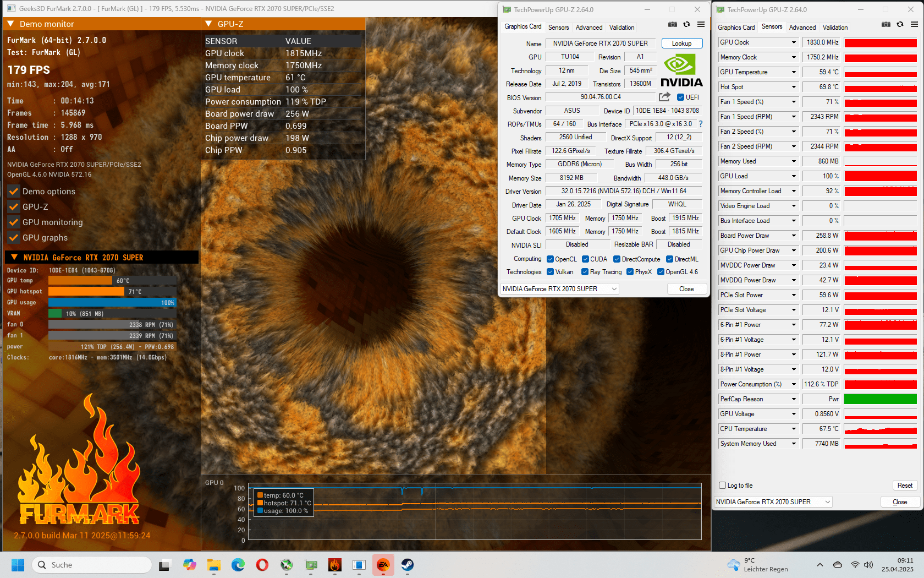
Task: Click the GPU name field in GPU-Z
Action: coord(601,43)
